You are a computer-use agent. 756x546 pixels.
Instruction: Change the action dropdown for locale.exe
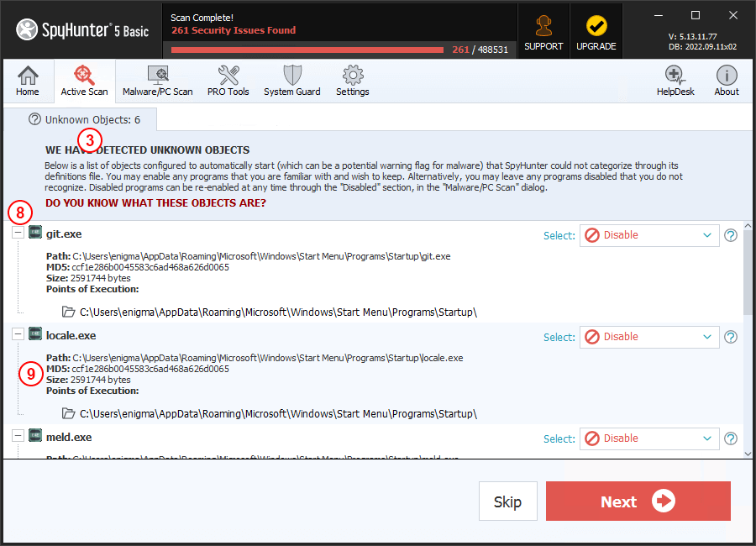(x=648, y=337)
